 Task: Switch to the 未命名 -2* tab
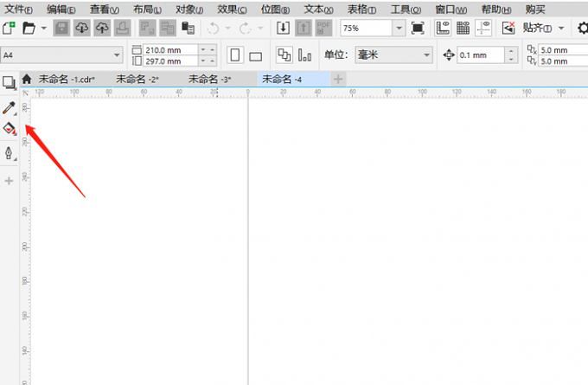(137, 79)
